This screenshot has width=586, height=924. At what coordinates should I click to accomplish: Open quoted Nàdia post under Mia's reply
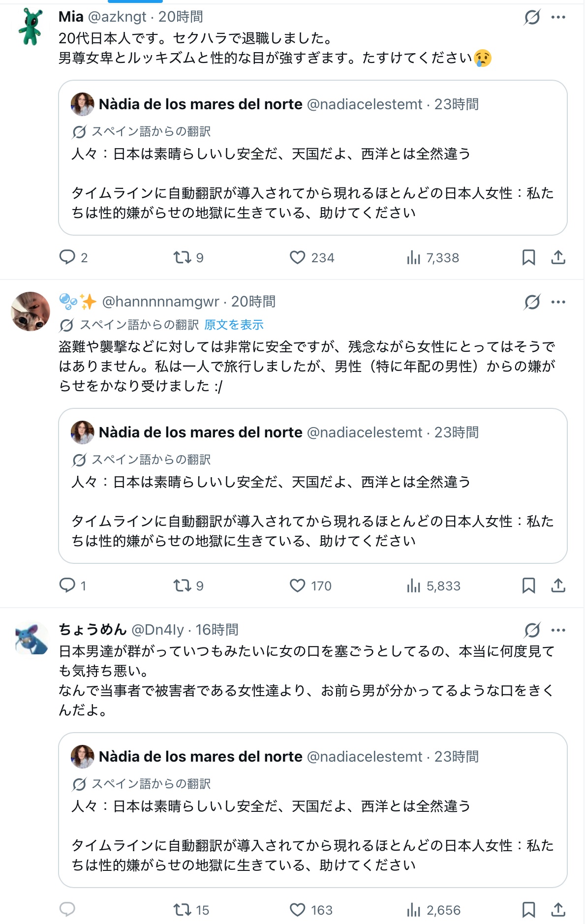313,157
